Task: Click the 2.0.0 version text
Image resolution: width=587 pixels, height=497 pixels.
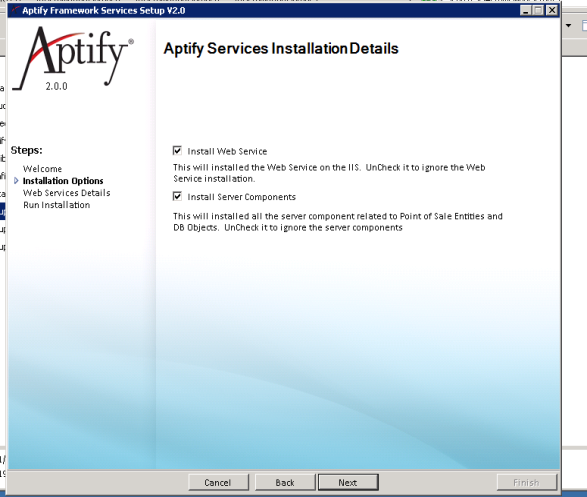Action: tap(57, 86)
